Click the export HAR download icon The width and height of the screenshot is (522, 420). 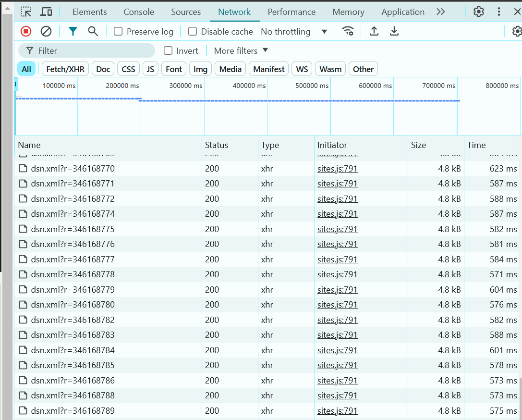394,32
